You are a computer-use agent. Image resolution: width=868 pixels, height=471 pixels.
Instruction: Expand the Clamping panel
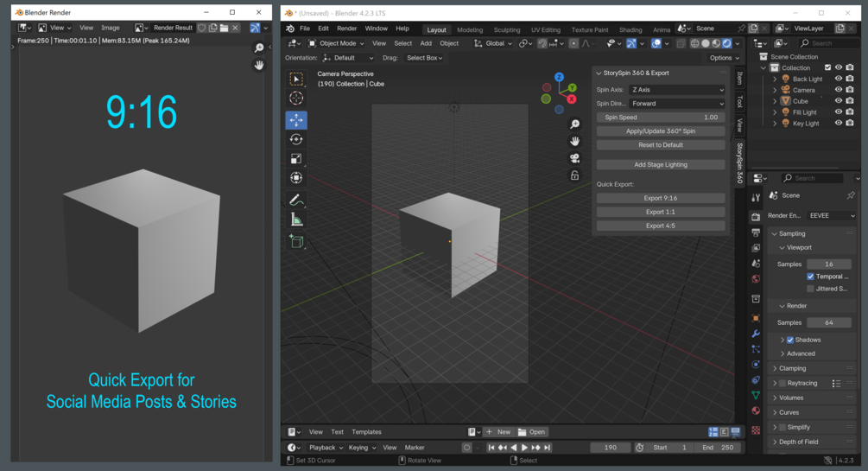click(792, 368)
